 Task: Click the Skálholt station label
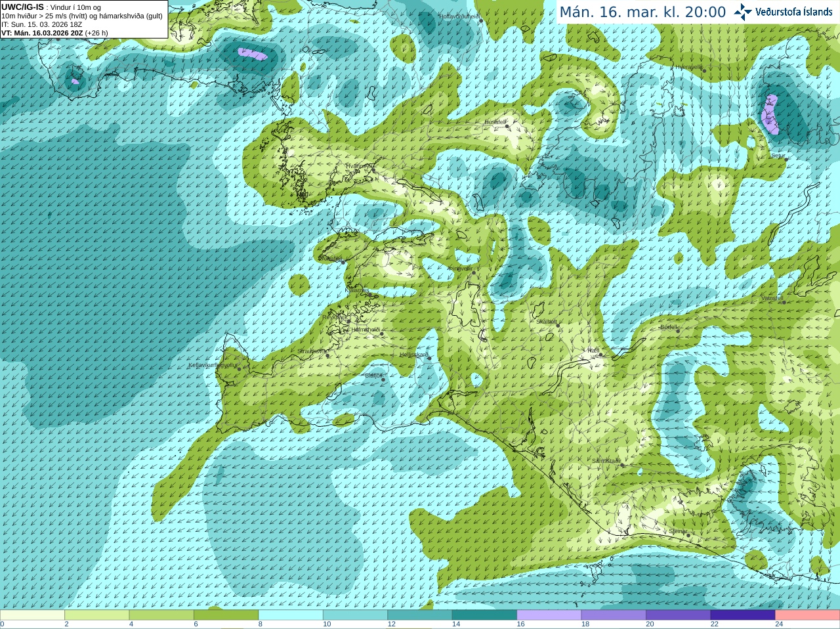547,322
